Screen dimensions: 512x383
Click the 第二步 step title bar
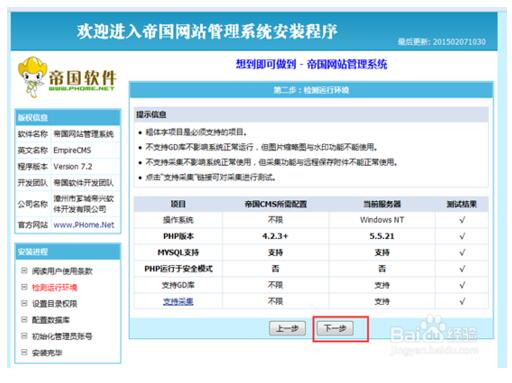tap(311, 90)
